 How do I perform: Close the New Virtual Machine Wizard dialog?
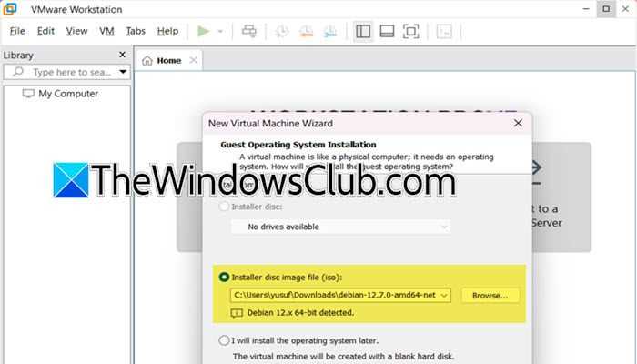tap(518, 123)
